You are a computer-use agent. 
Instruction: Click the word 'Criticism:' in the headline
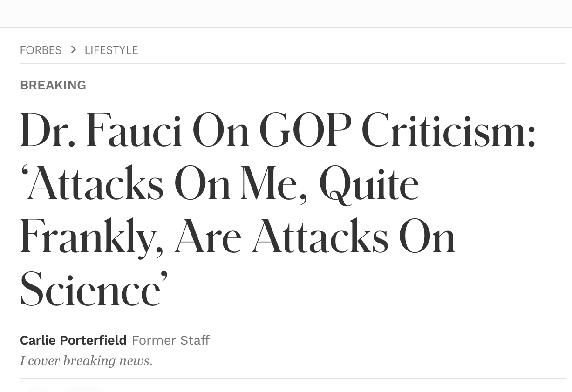click(x=449, y=131)
